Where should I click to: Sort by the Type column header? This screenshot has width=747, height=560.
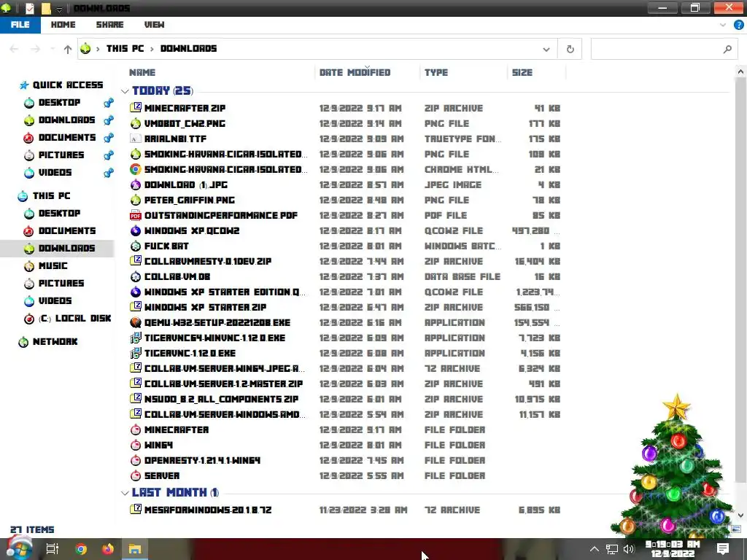(436, 72)
